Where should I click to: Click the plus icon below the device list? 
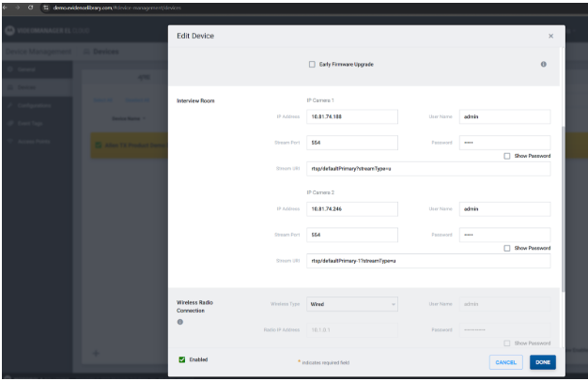click(96, 353)
